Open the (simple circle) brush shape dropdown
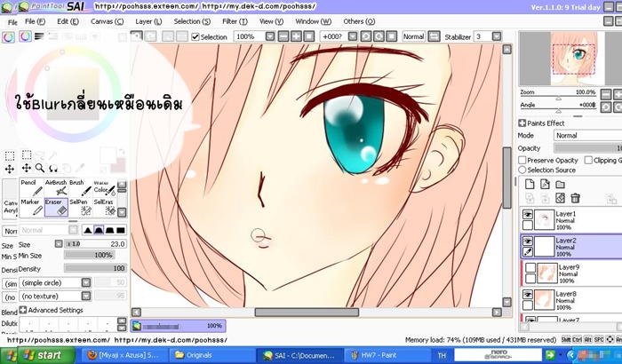Screen dimensions: 622x364 (x=86, y=282)
